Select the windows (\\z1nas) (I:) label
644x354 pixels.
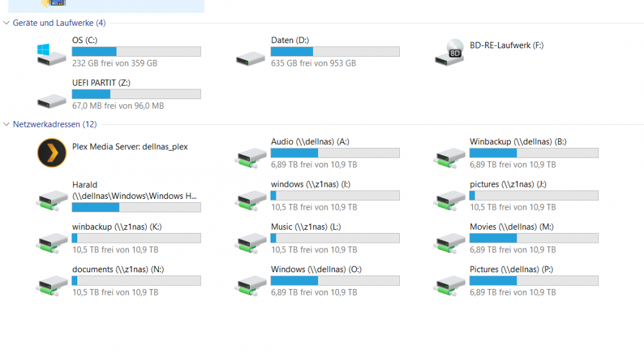[x=310, y=184]
